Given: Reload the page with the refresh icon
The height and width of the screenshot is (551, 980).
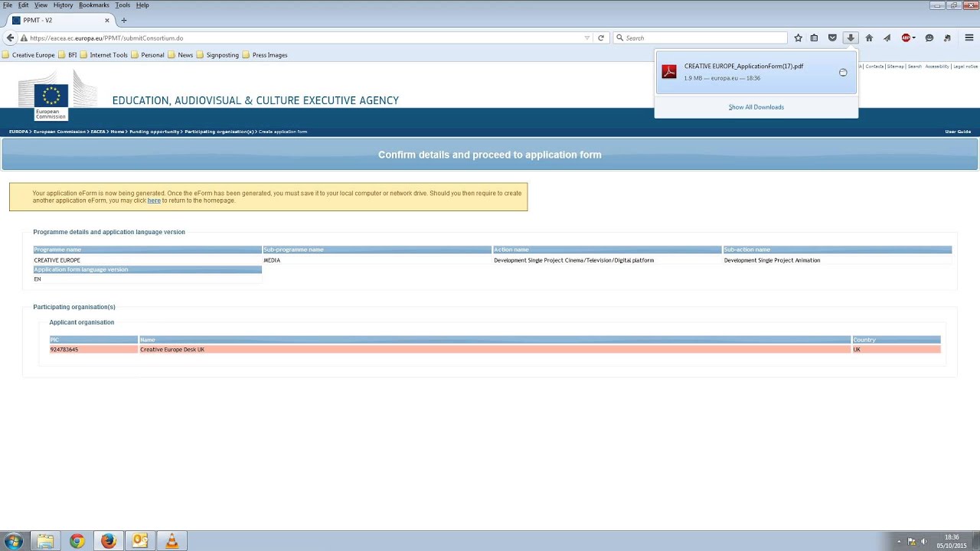Looking at the screenshot, I should [601, 37].
